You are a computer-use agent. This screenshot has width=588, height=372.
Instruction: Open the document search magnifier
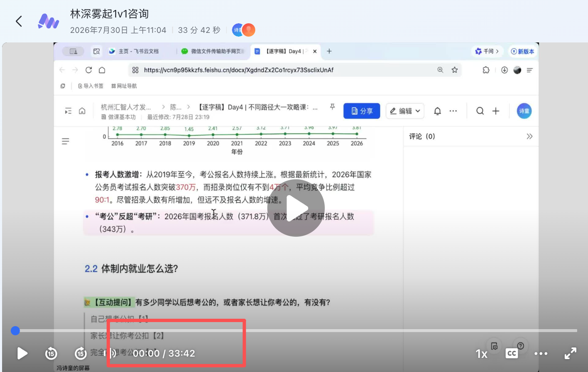[480, 111]
